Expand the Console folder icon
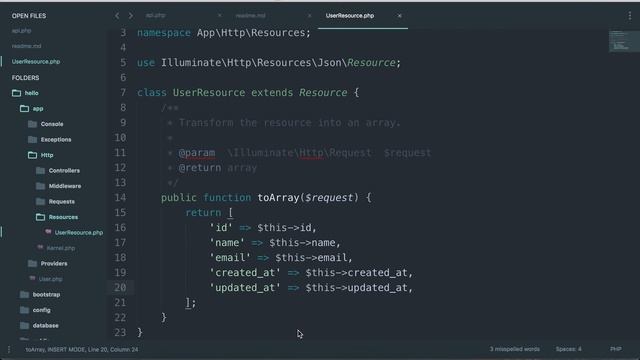The image size is (640, 360). (33, 124)
